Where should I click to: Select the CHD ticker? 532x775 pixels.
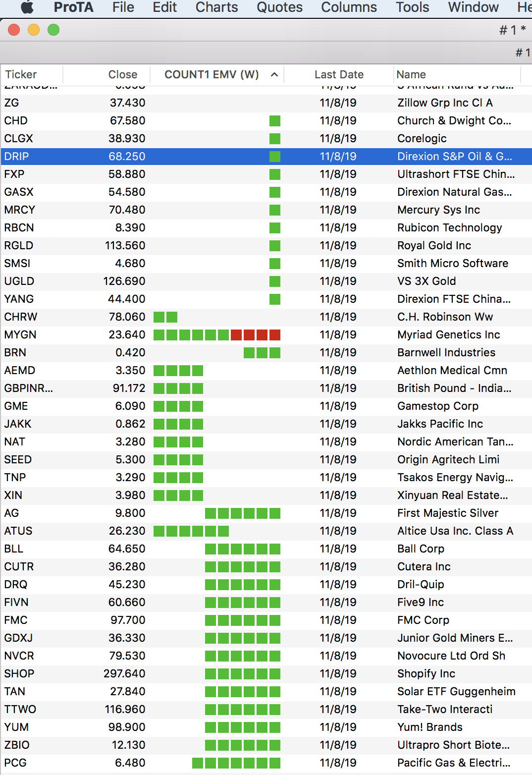coord(16,121)
